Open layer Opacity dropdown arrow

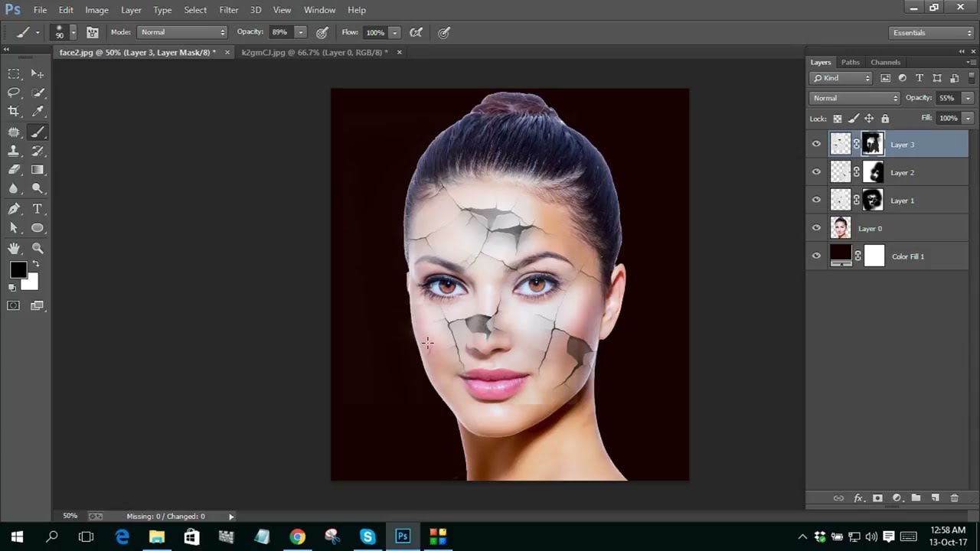[x=968, y=98]
